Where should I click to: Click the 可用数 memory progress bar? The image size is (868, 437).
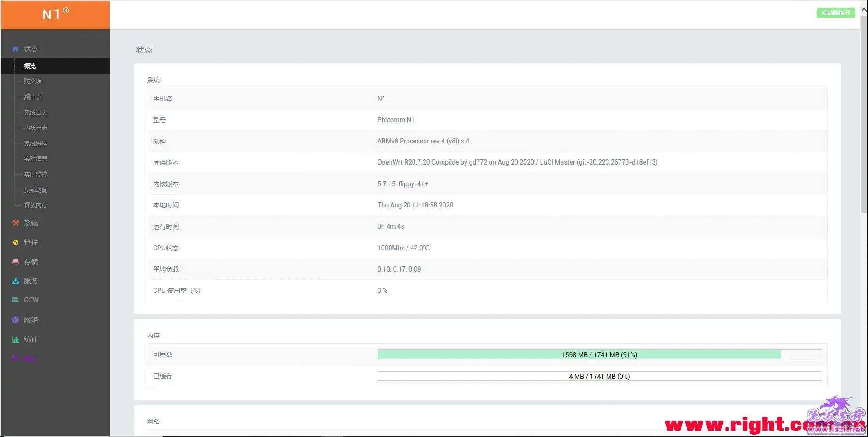tap(599, 354)
